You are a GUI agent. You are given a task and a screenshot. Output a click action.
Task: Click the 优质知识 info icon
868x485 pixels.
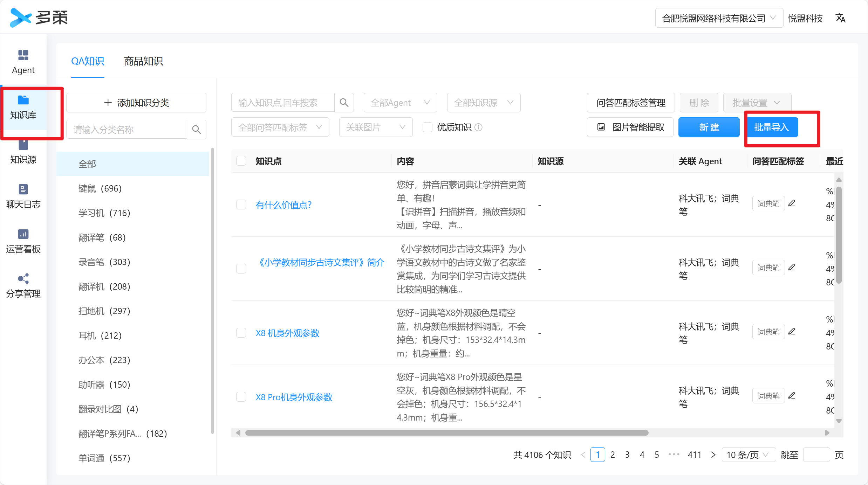point(478,127)
